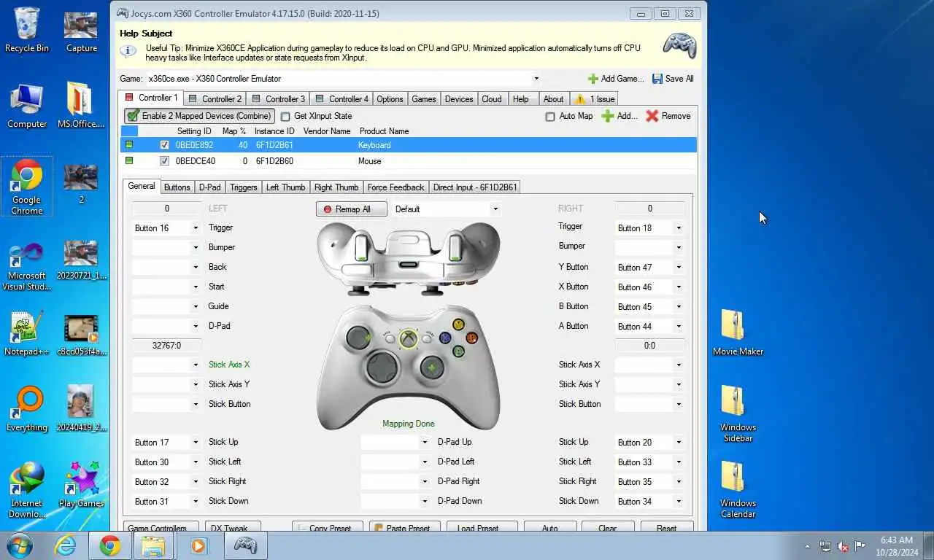The image size is (934, 560).
Task: Open the Direct Input - 6F1D2B61 tab
Action: pyautogui.click(x=475, y=187)
